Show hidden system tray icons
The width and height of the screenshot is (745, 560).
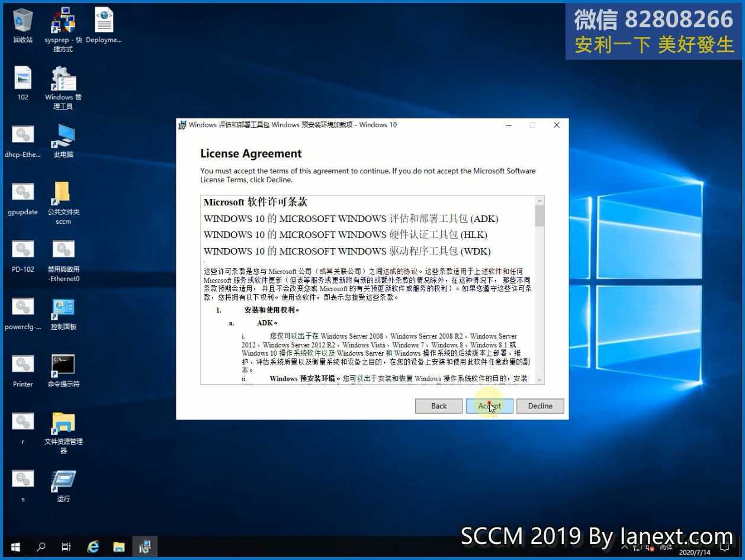tap(625, 547)
